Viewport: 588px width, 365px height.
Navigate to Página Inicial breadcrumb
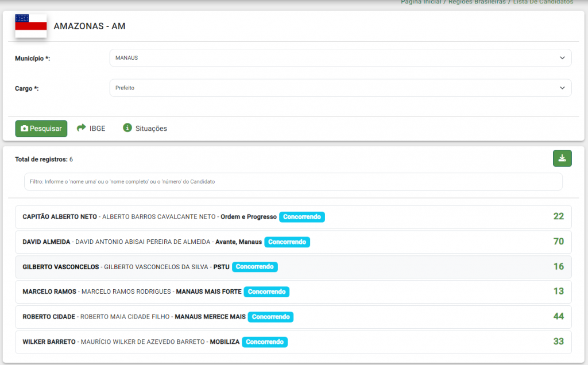pos(421,2)
